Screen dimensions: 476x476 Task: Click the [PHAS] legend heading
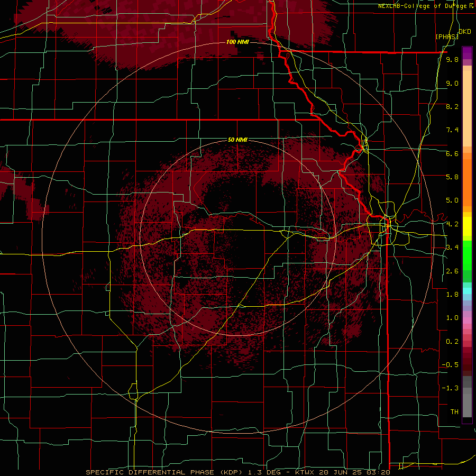tap(447, 36)
